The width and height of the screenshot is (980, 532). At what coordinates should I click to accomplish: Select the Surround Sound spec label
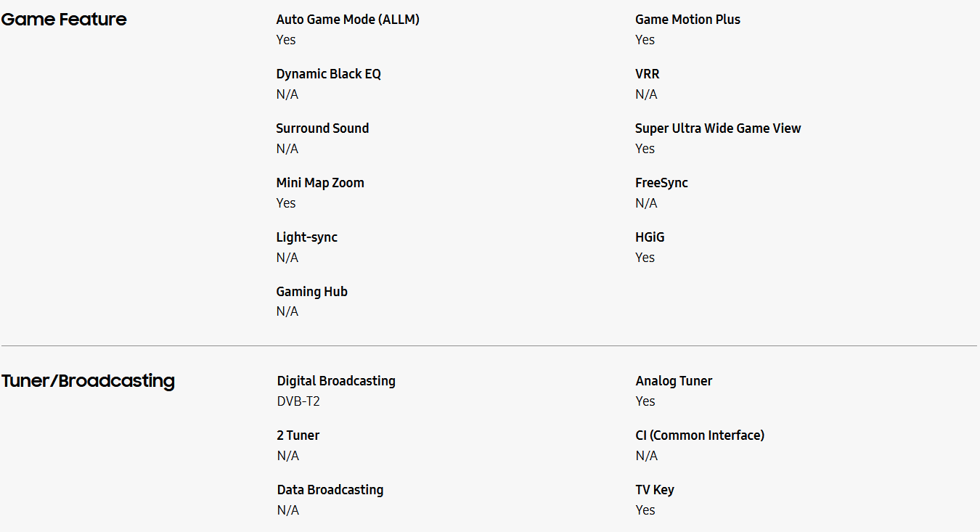pos(322,128)
